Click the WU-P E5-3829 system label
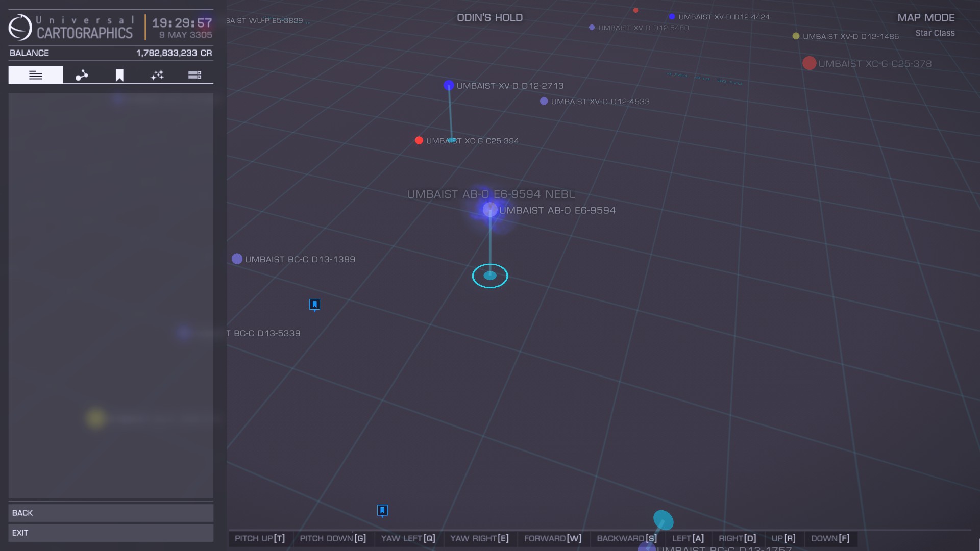 265,20
